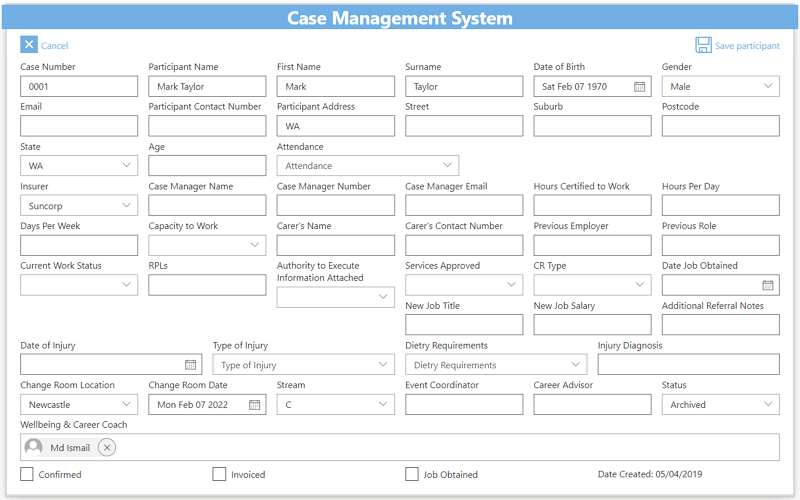Click the Email input field
The height and width of the screenshot is (500, 800).
(79, 126)
